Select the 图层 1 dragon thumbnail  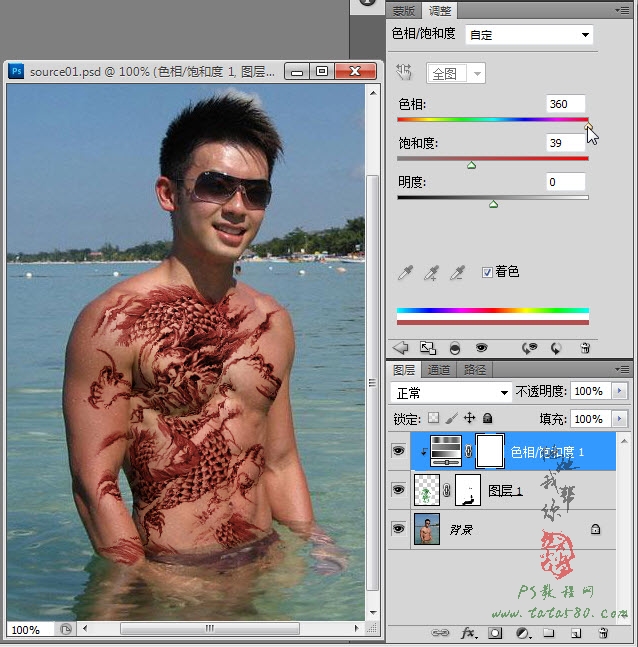pos(427,490)
